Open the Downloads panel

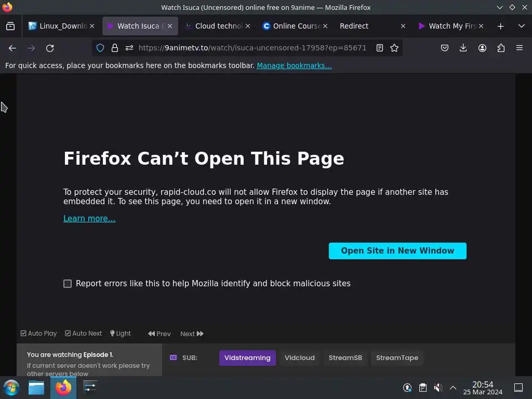(463, 48)
